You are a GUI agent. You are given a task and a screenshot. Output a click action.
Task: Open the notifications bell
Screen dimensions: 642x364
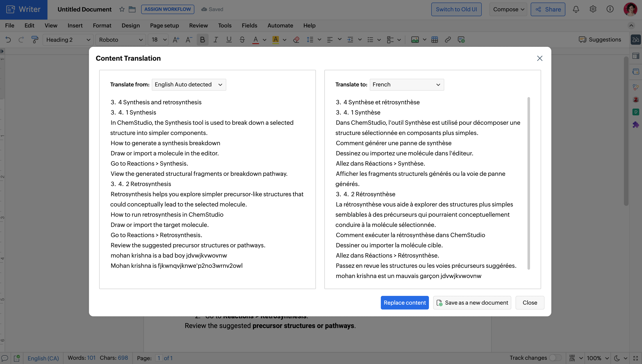576,9
